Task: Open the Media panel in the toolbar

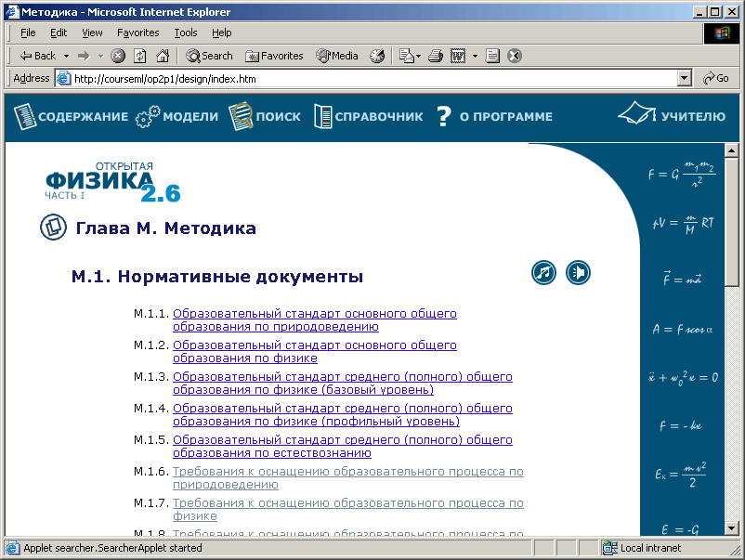Action: coord(337,56)
